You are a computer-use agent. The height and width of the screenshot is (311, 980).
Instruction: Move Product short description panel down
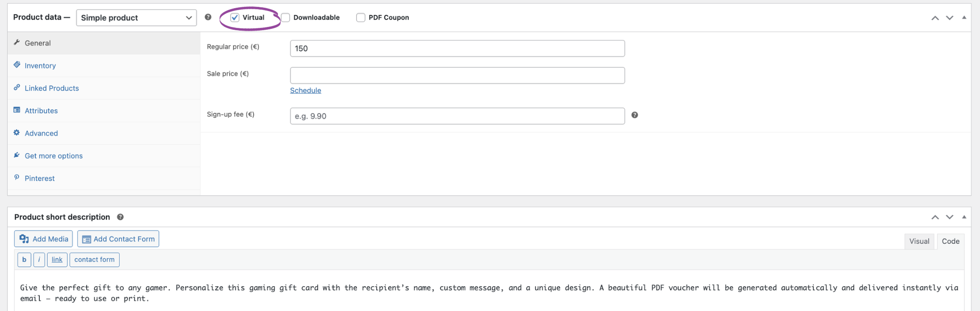pos(949,217)
